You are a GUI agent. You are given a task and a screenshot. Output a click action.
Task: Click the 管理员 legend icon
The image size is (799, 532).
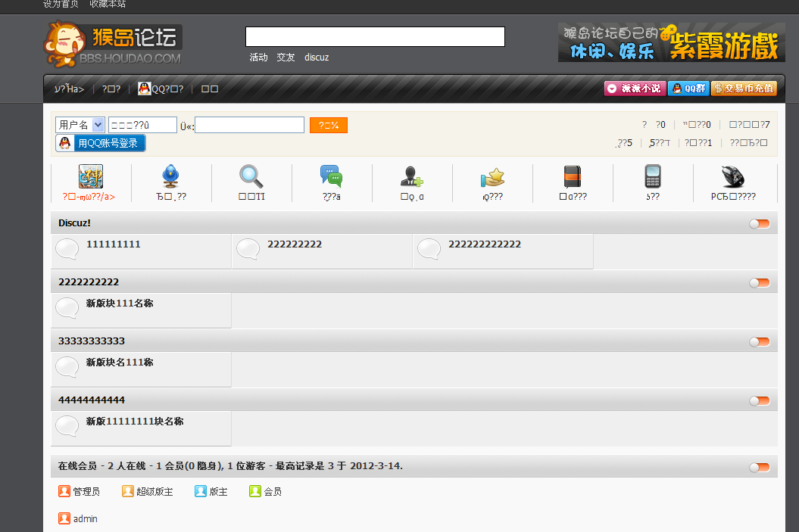(x=64, y=491)
